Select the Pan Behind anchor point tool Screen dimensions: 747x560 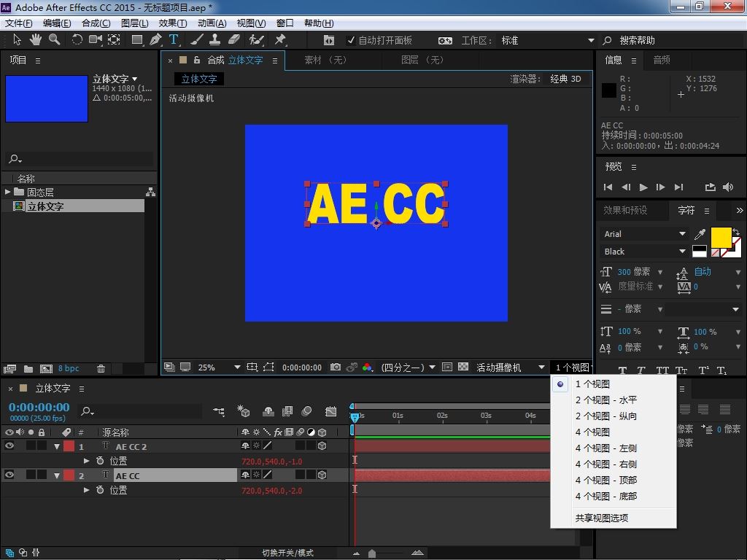click(114, 40)
